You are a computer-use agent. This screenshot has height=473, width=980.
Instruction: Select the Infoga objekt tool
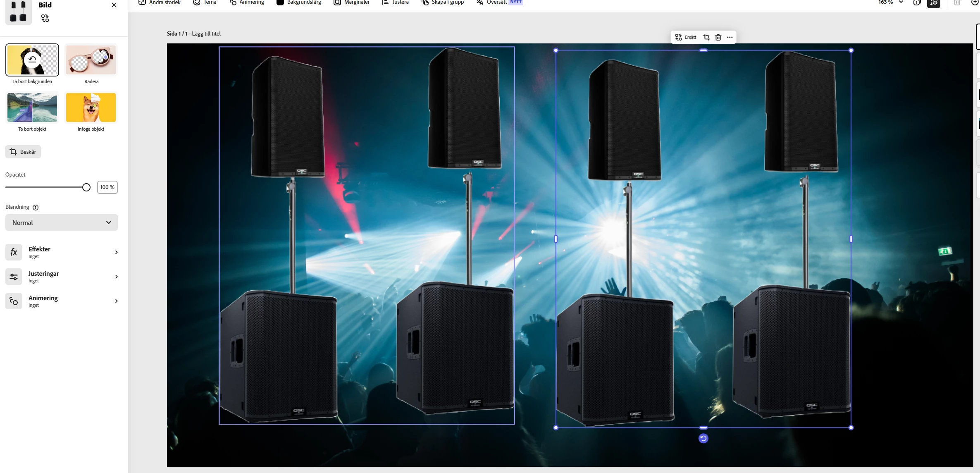click(x=91, y=107)
